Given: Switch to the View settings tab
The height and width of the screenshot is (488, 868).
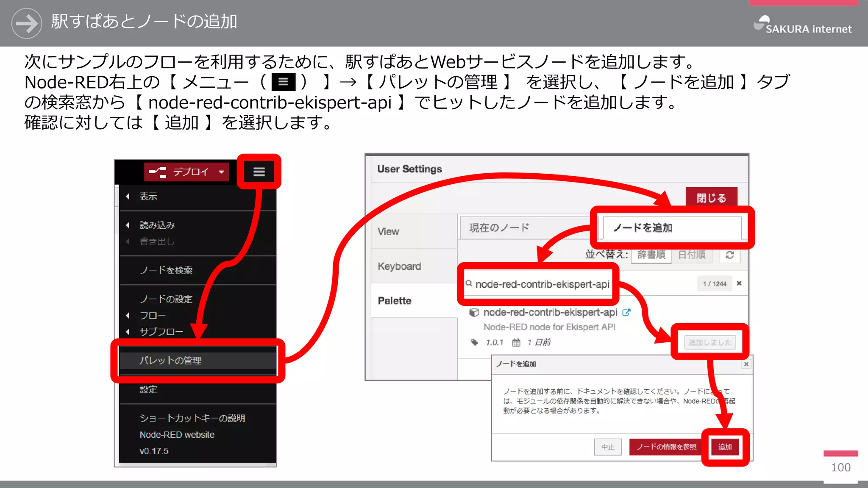Looking at the screenshot, I should coord(414,231).
